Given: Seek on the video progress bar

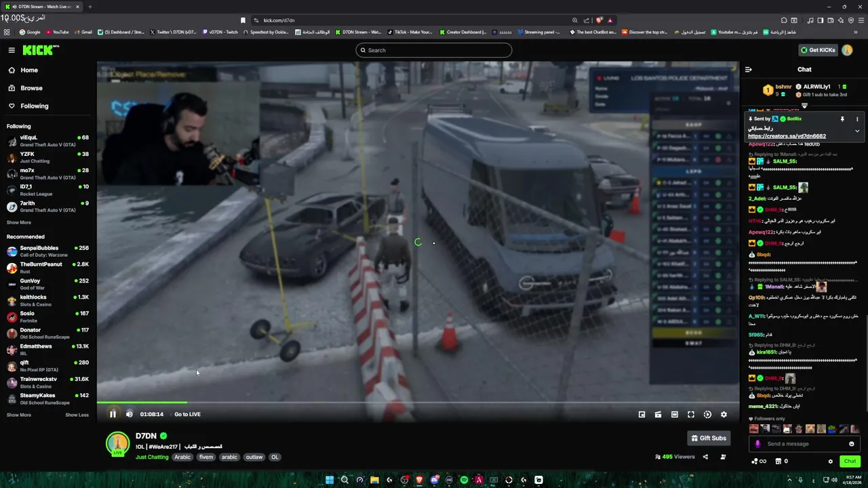Looking at the screenshot, I should [x=418, y=403].
